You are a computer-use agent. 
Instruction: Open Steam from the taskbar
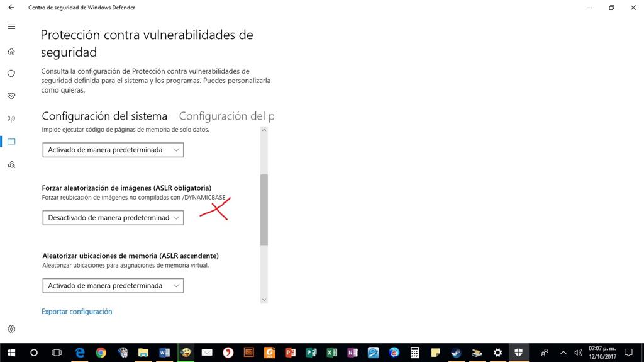click(x=457, y=353)
